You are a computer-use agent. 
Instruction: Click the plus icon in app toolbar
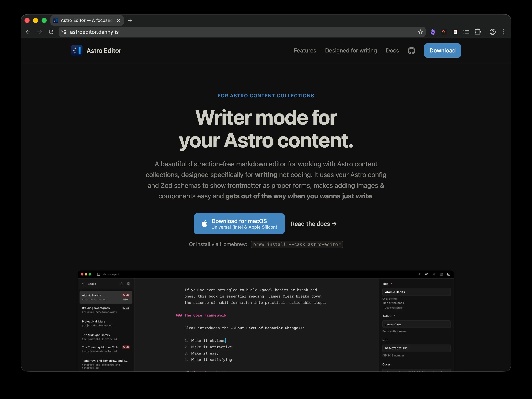click(x=419, y=274)
